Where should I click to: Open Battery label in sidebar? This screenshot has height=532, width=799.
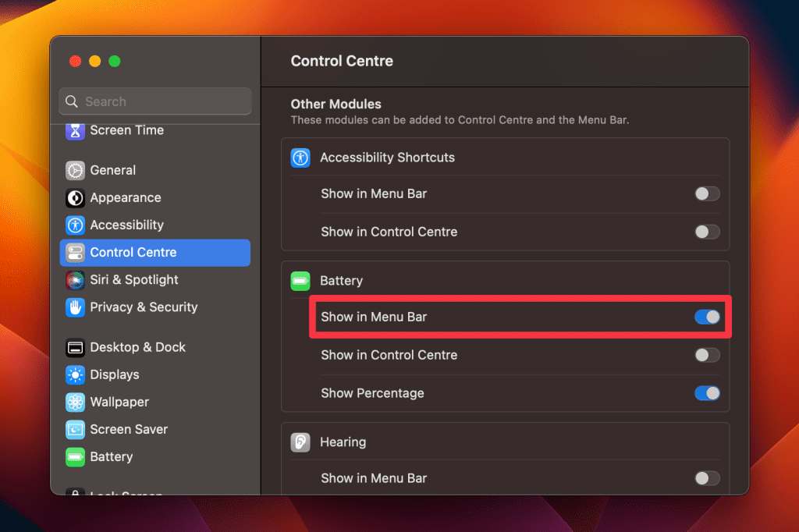click(111, 457)
